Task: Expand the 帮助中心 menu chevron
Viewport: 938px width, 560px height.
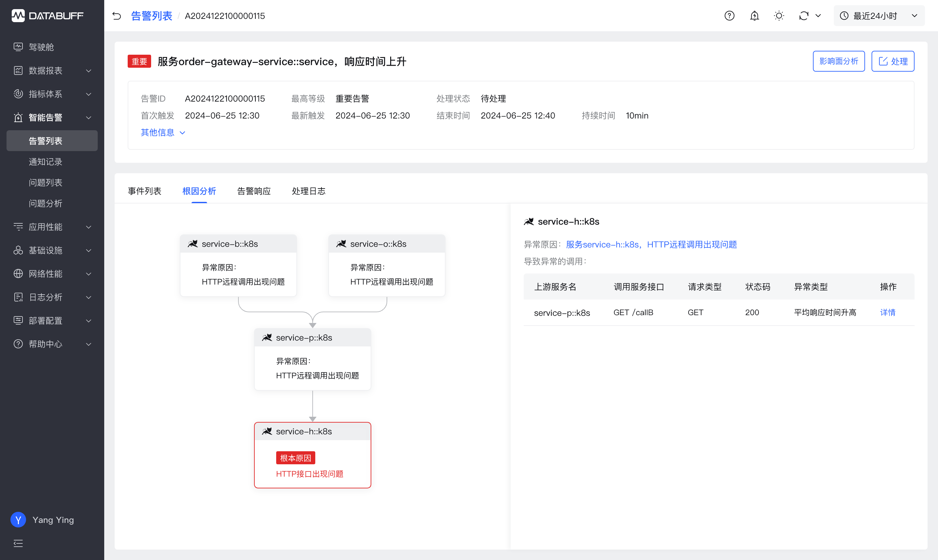Action: tap(89, 344)
